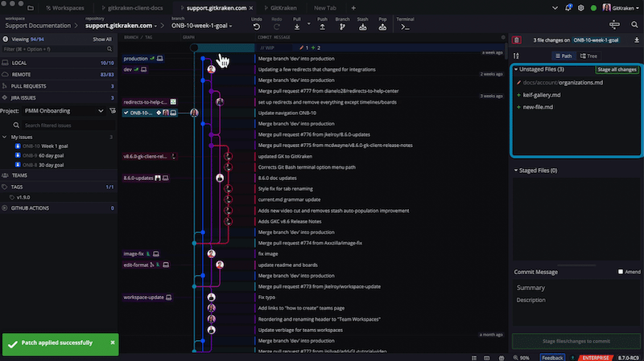Click the sort files icon in commit panel
Screen dimensions: 644x361
coord(516,56)
